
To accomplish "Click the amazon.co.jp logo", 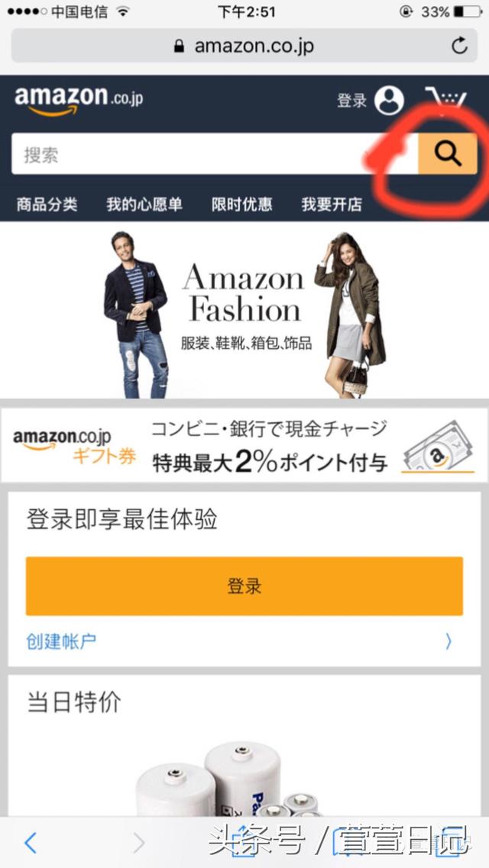I will [x=79, y=100].
